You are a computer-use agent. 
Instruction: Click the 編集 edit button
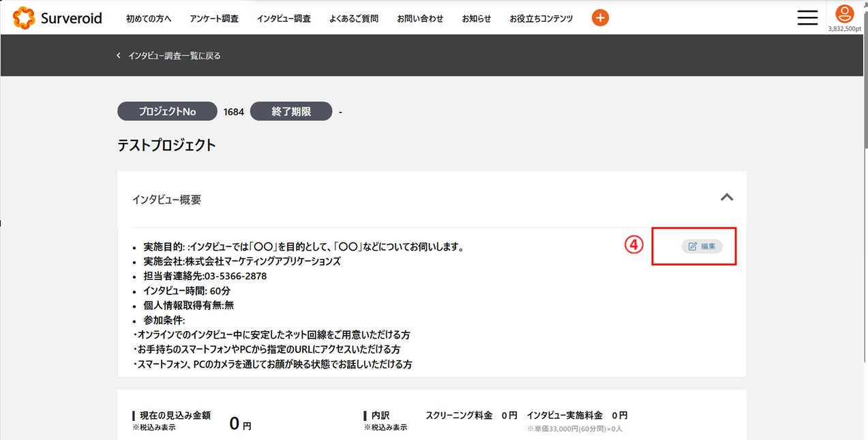tap(702, 246)
